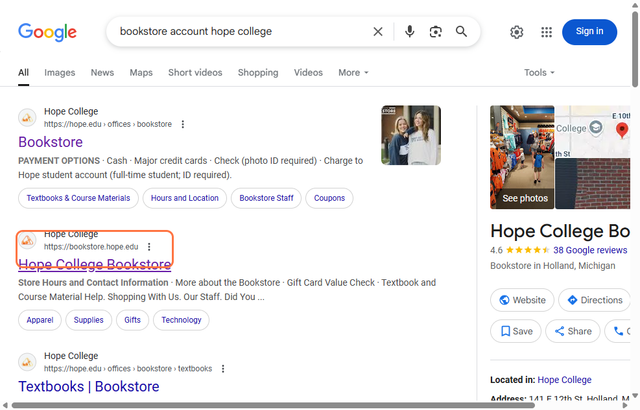Open Quick settings gear icon
This screenshot has width=640, height=410.
[x=517, y=32]
